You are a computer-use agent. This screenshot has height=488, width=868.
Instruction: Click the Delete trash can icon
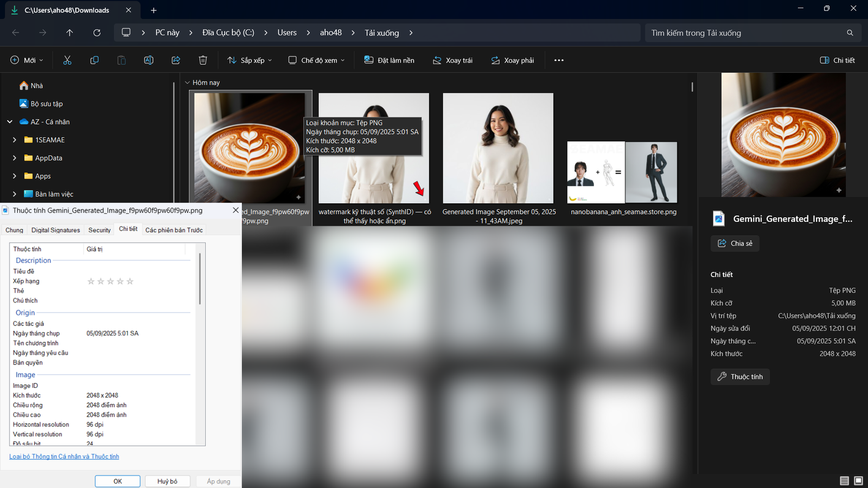tap(203, 60)
